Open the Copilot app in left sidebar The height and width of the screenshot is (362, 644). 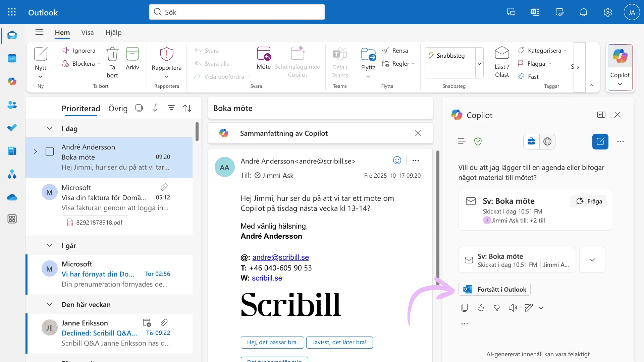tap(12, 81)
